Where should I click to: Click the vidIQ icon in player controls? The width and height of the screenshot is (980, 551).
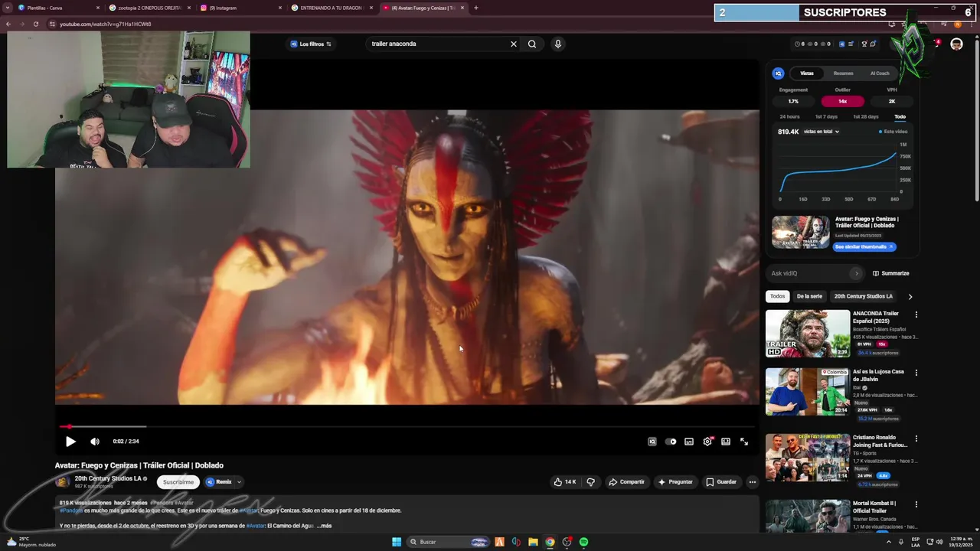652,442
